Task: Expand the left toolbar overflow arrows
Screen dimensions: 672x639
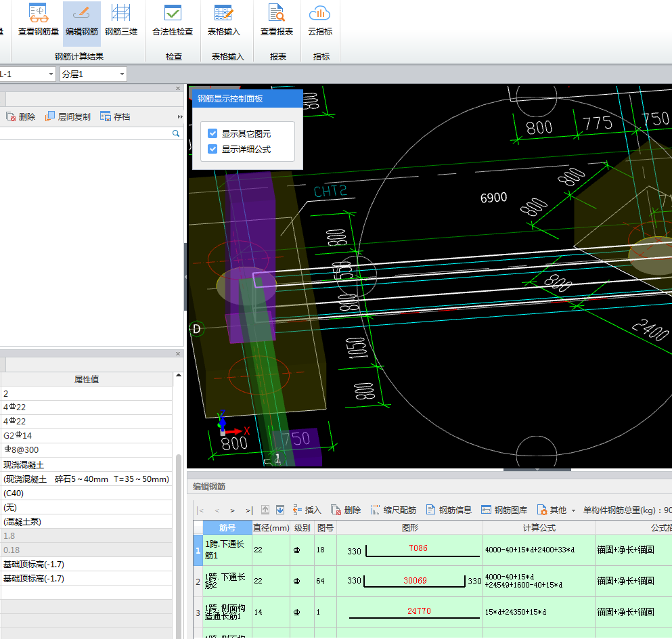Action: (x=180, y=116)
